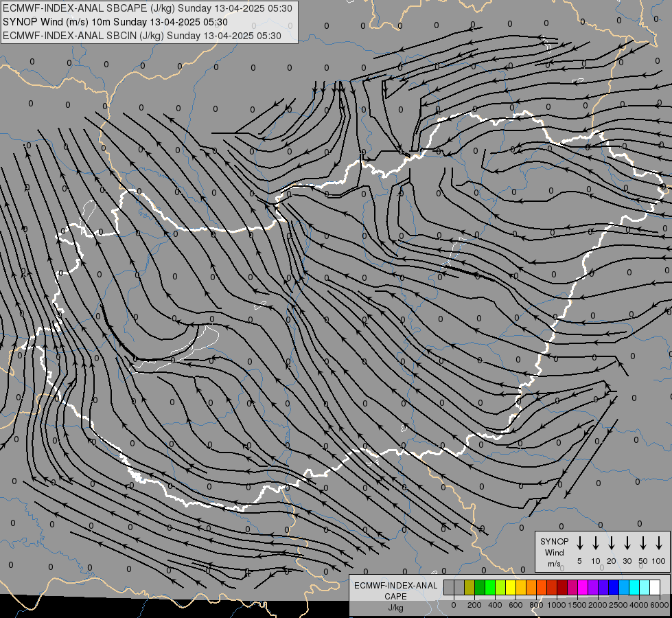The image size is (672, 618).
Task: Click the 6000 tick label on CAPE scale
Action: point(660,605)
